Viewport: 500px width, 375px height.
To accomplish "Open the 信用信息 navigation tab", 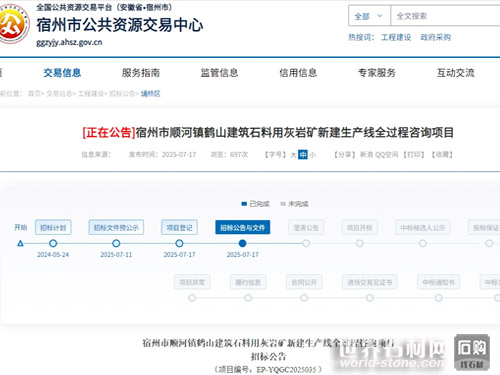I will [298, 73].
